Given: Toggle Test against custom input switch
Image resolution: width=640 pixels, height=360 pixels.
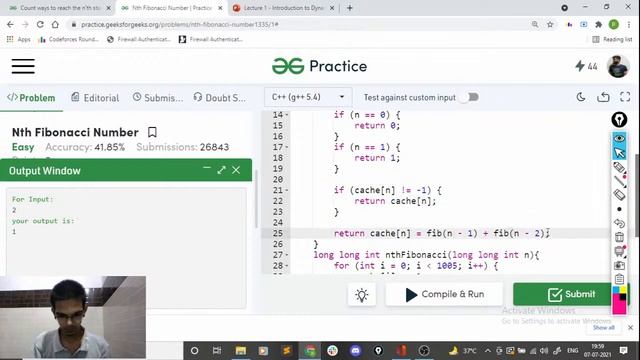Looking at the screenshot, I should click(x=470, y=97).
